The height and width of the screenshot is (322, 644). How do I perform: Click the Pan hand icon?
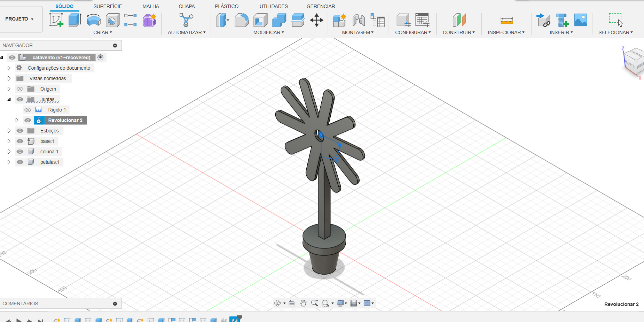point(303,303)
